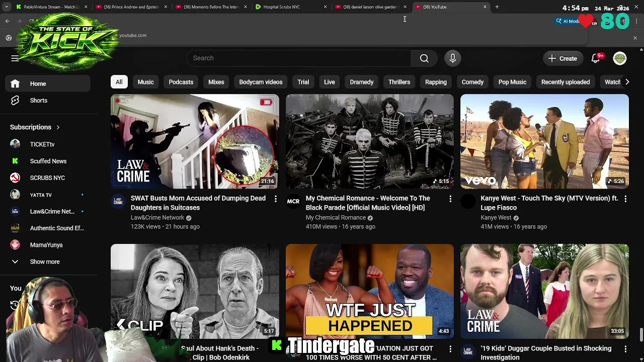
Task: Focus the YouTube search field
Action: click(x=298, y=58)
